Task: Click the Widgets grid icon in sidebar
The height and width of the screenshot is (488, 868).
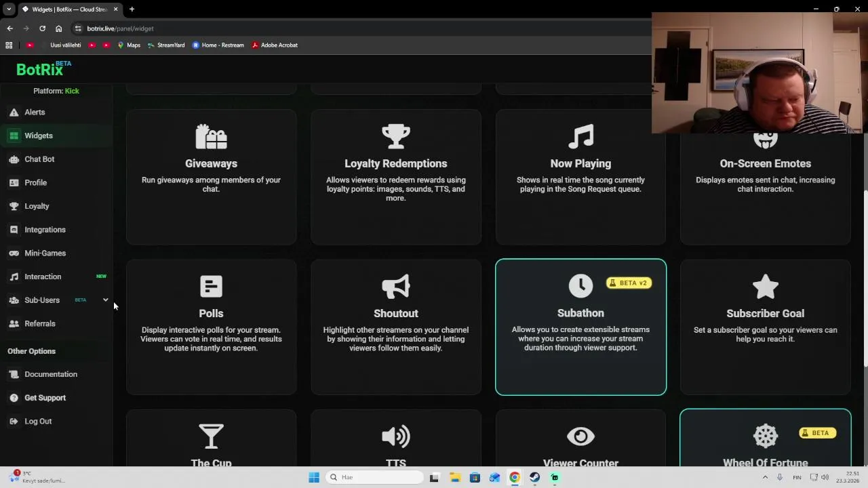Action: (14, 136)
